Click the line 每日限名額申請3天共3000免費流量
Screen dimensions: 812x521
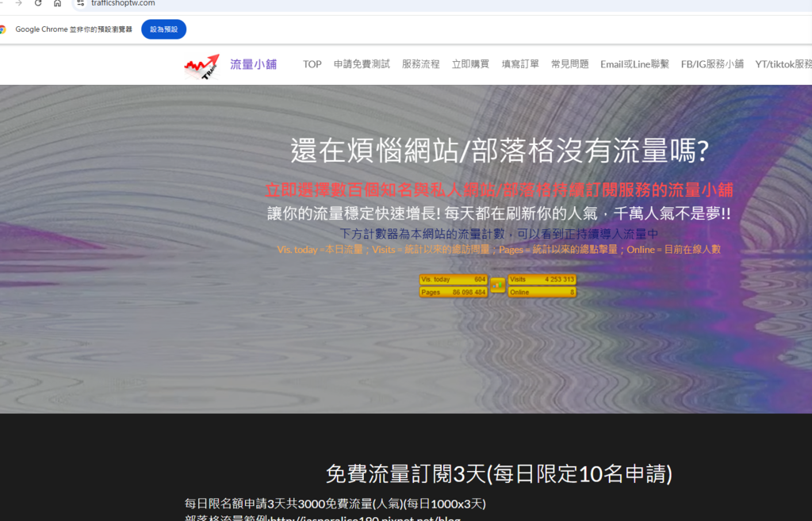pyautogui.click(x=335, y=504)
